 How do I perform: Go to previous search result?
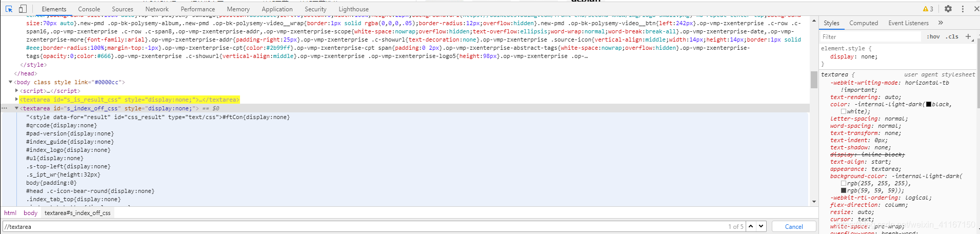tap(751, 226)
